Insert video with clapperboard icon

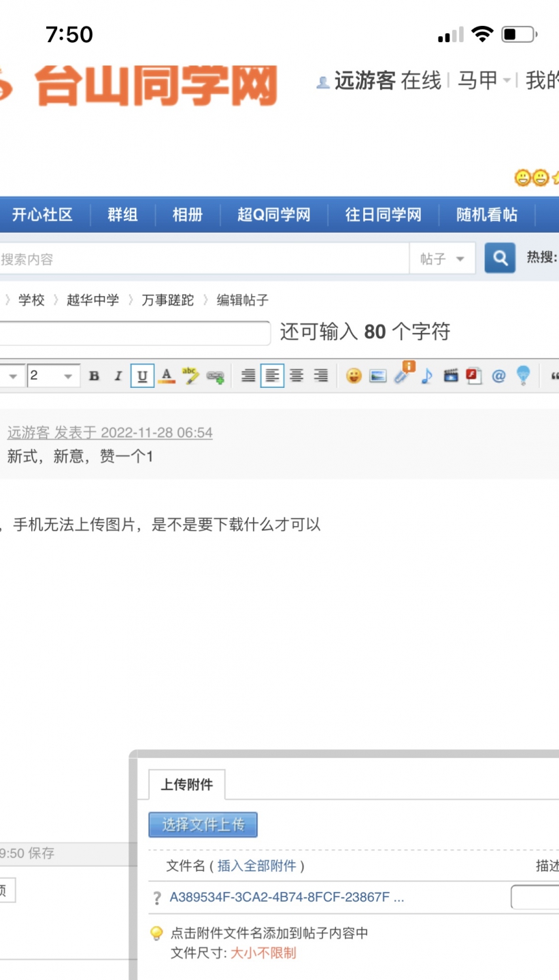pos(450,376)
